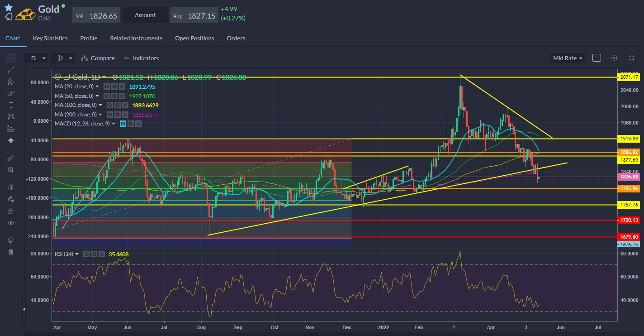Toggle magnet mode for drawings
Screen dimensions: 644x336
tap(11, 187)
